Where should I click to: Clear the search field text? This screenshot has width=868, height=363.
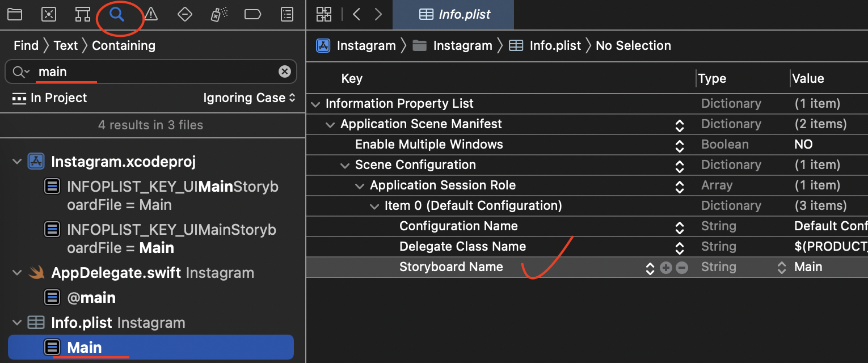(x=285, y=71)
